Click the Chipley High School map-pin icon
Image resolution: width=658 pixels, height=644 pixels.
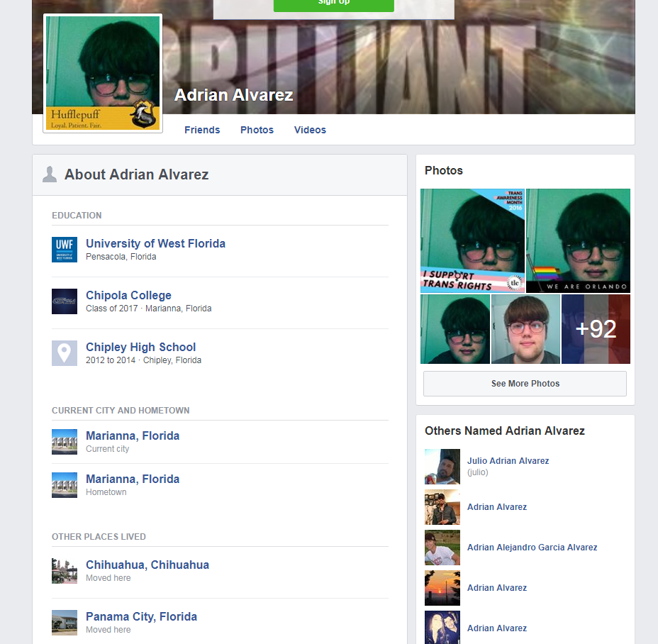(x=65, y=353)
